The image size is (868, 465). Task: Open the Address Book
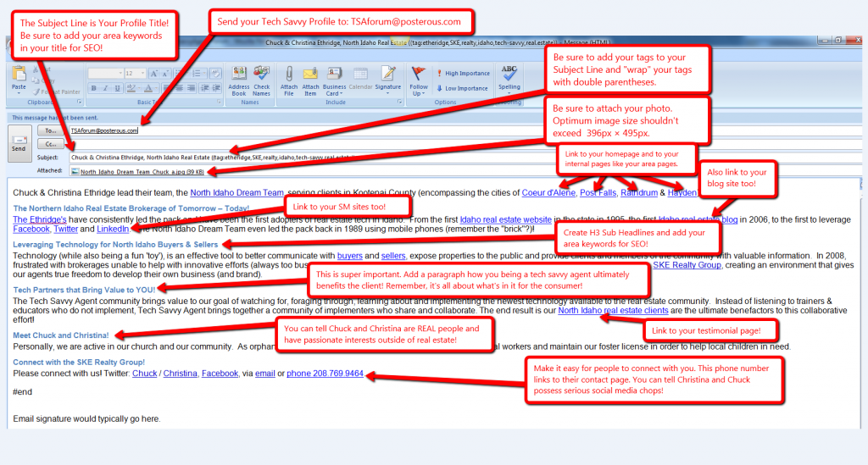coord(238,80)
